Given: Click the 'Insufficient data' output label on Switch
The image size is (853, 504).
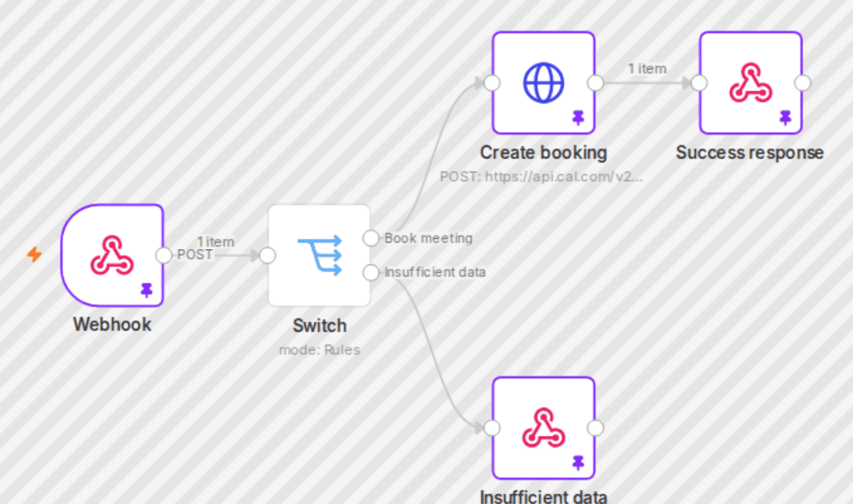Looking at the screenshot, I should (435, 272).
